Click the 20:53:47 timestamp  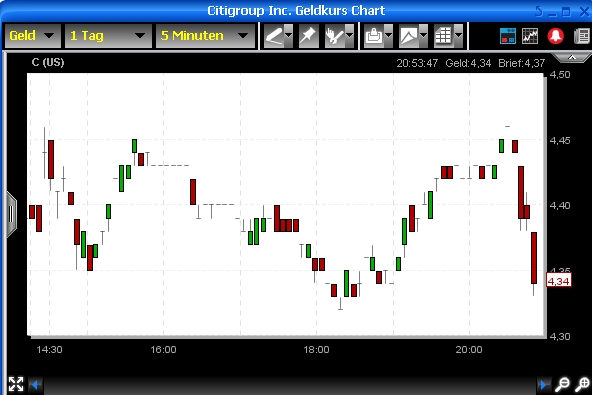(x=417, y=63)
